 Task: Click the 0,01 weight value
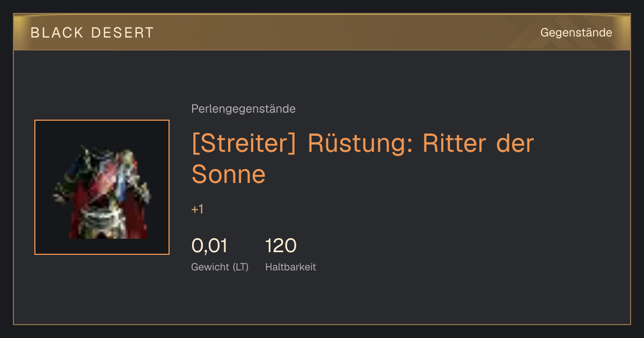tap(209, 246)
